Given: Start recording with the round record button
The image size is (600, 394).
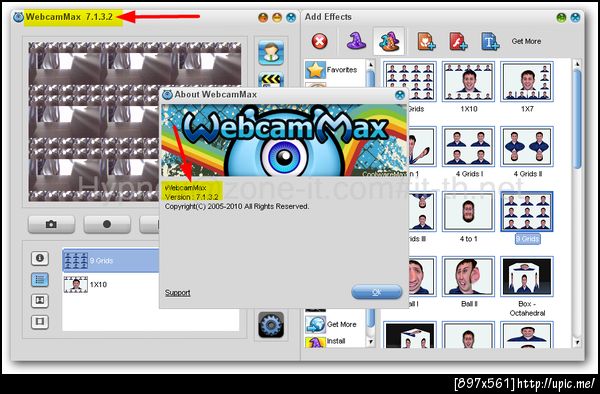Looking at the screenshot, I should tap(107, 224).
